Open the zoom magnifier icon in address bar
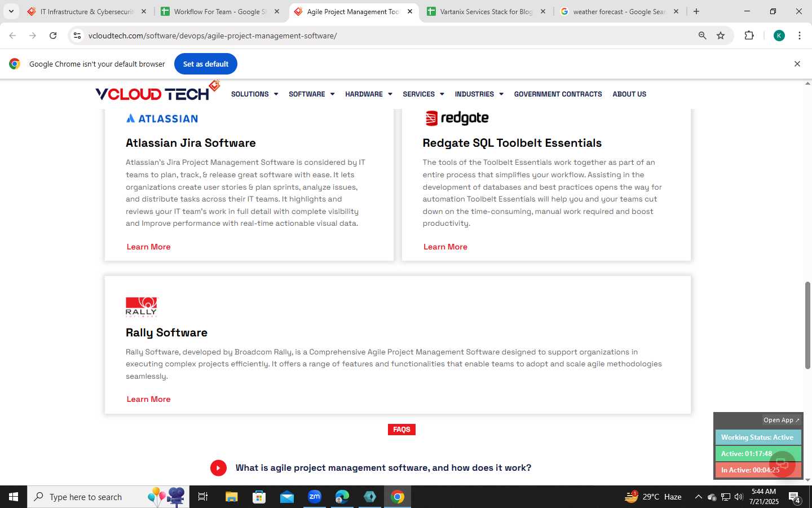The width and height of the screenshot is (812, 508). pyautogui.click(x=702, y=36)
